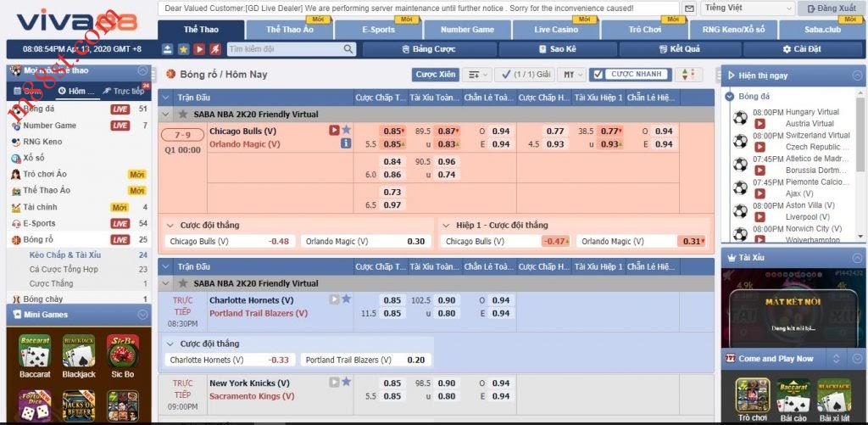The height and width of the screenshot is (425, 868).
Task: Toggle the Cược Nhanh checkbox
Action: (x=598, y=75)
